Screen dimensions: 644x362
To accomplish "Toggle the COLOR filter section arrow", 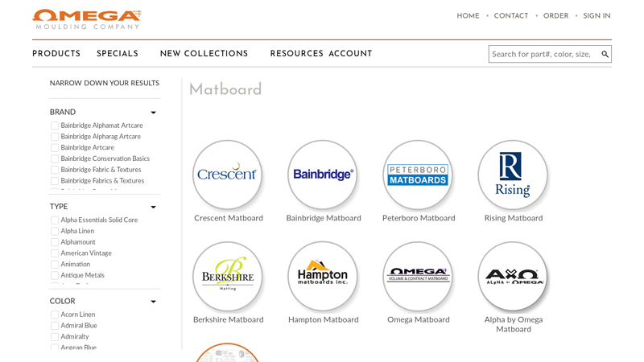I will coord(153,302).
